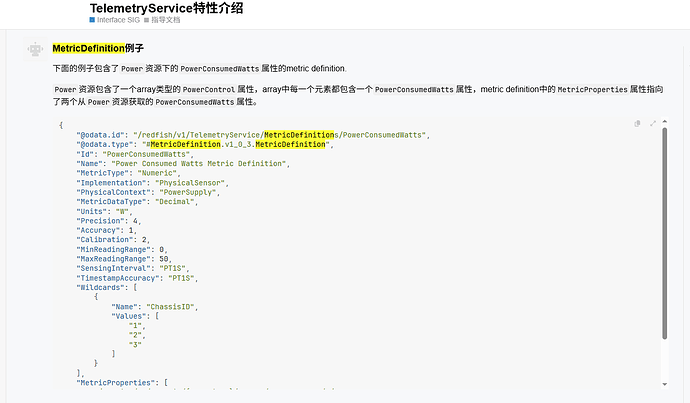Click the "MetricProperties" key in the JSON

(116, 383)
